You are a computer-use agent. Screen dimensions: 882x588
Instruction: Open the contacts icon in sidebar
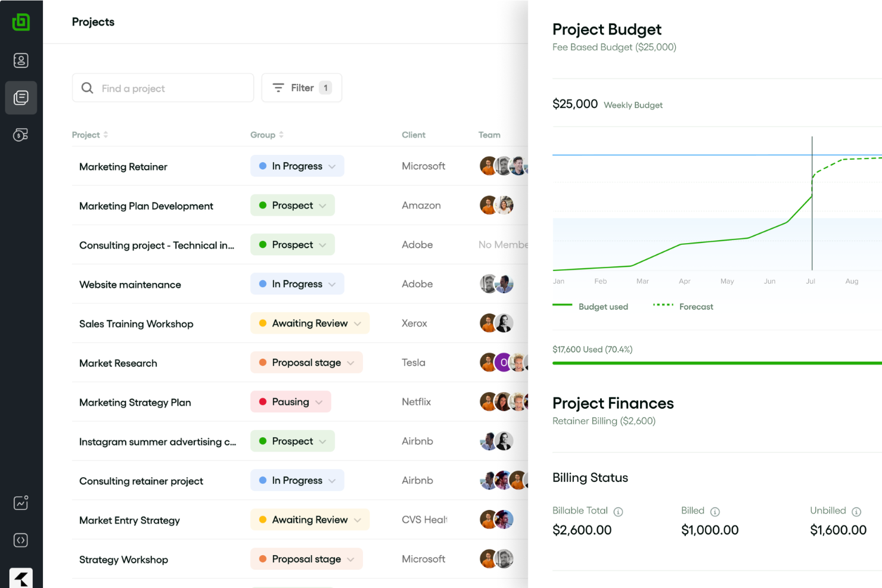coord(21,60)
